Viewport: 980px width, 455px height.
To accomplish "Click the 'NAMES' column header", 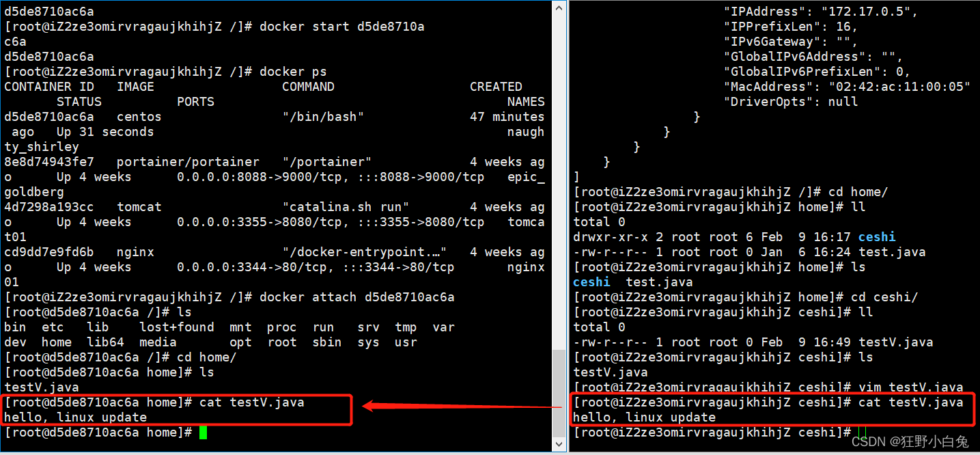I will [x=526, y=102].
